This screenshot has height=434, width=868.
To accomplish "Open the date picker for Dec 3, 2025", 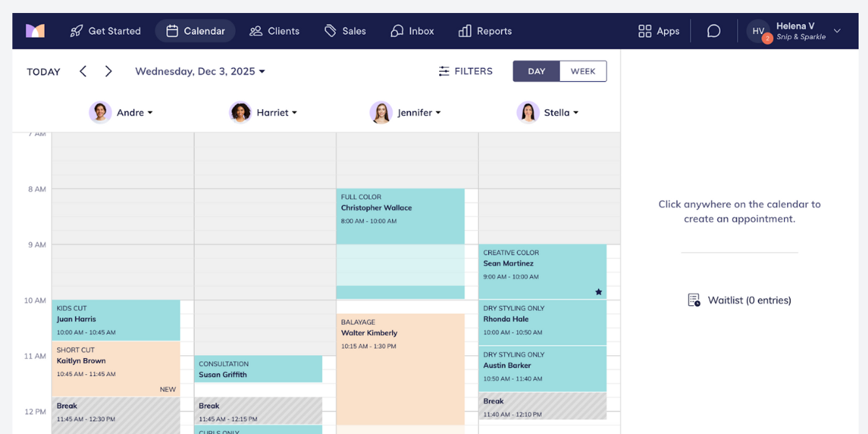I will (198, 71).
